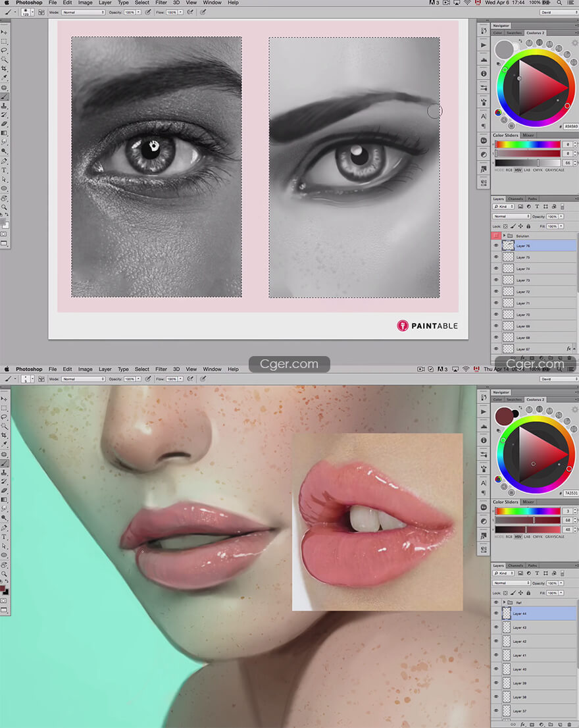Open the Histogram panel icon in the lower window
This screenshot has height=728, width=579.
click(484, 427)
